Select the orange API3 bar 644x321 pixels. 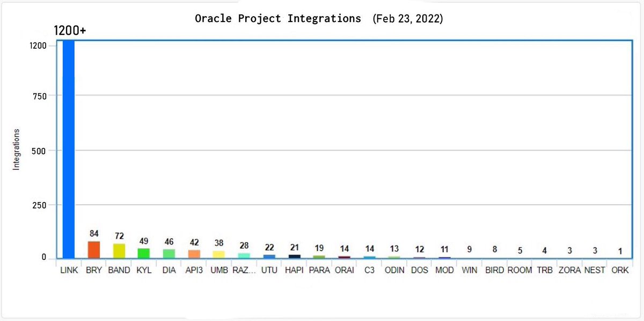[194, 255]
